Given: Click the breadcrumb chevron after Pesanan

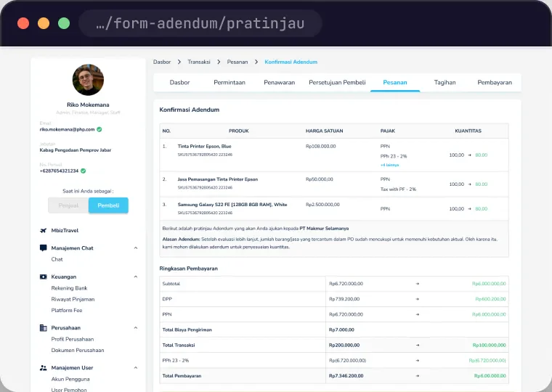Looking at the screenshot, I should point(256,62).
